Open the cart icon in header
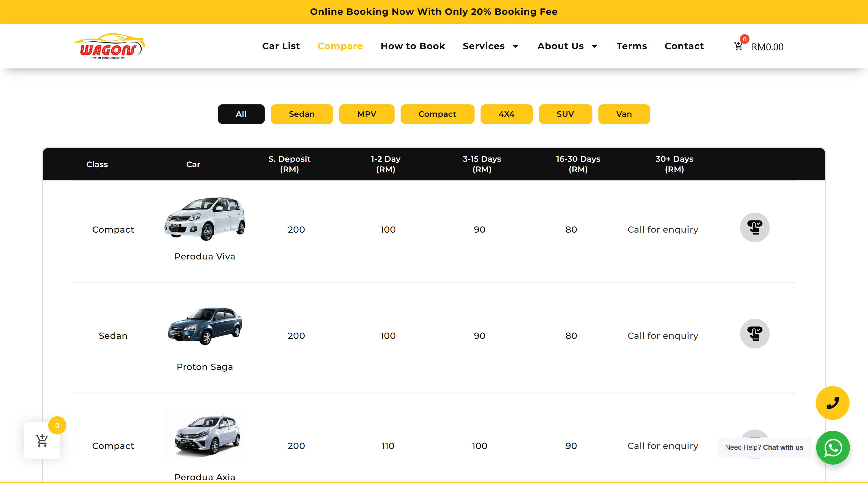868x483 pixels. [738, 46]
